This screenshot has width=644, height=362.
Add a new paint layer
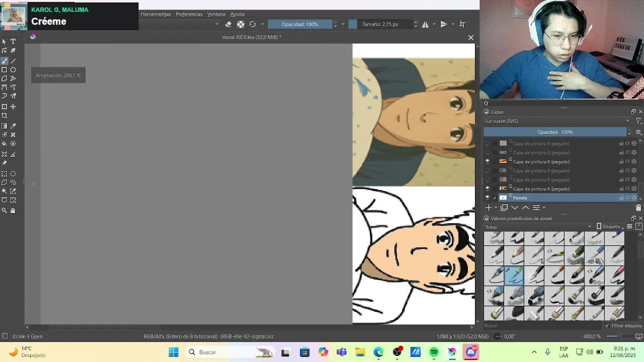pyautogui.click(x=488, y=208)
